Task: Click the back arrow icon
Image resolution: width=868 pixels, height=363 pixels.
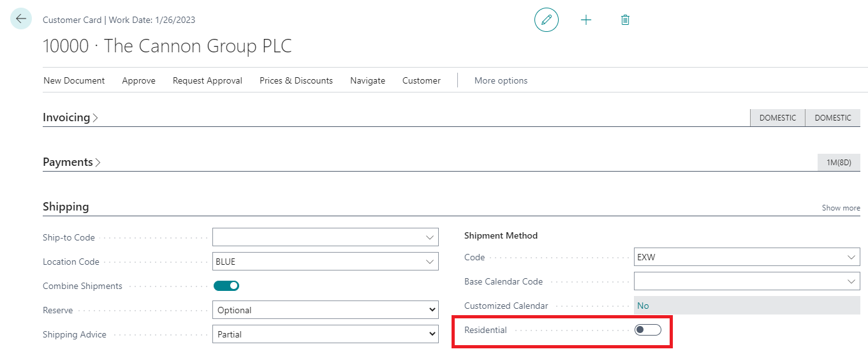Action: click(x=21, y=19)
